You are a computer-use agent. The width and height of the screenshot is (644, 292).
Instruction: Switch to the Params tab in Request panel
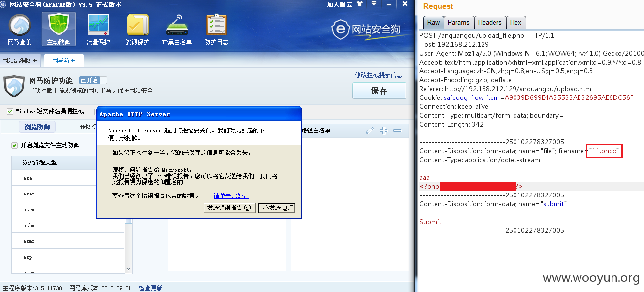tap(458, 22)
